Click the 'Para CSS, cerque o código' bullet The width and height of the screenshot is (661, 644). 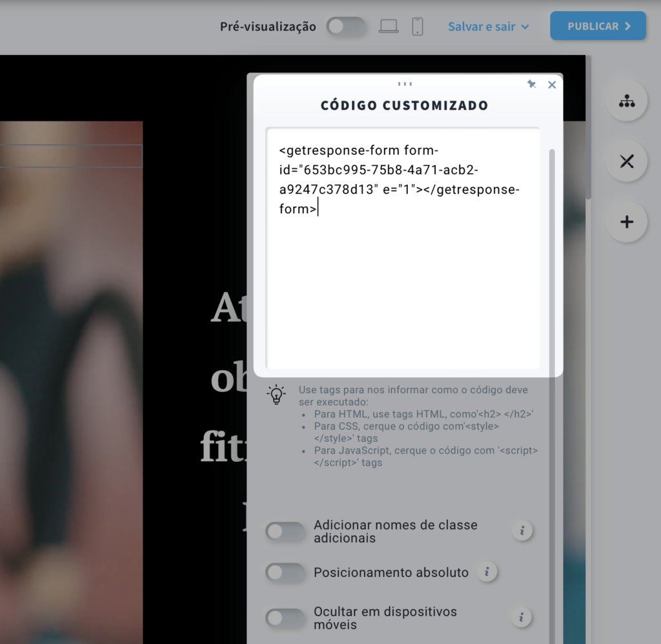coord(407,432)
